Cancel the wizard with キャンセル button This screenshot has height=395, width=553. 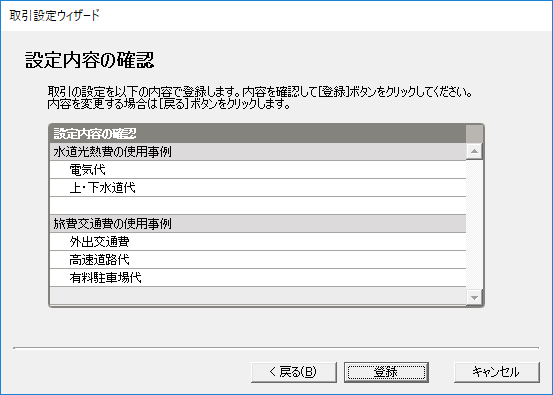497,372
